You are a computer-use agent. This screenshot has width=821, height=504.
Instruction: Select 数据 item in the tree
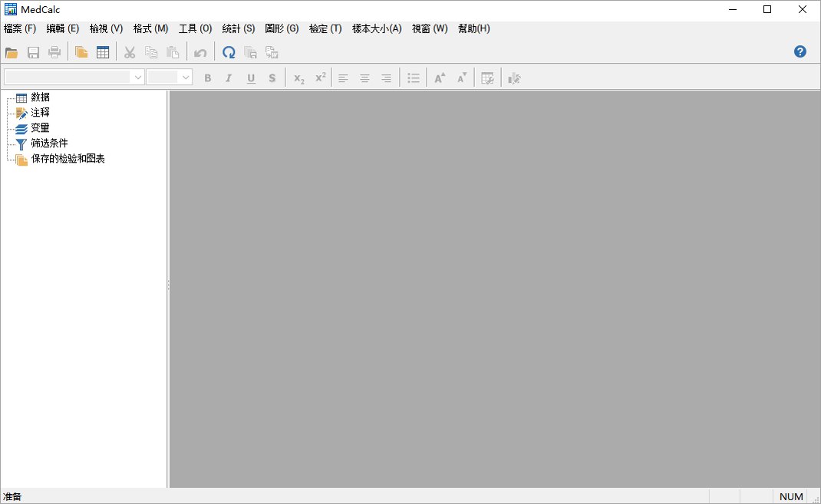[x=41, y=97]
